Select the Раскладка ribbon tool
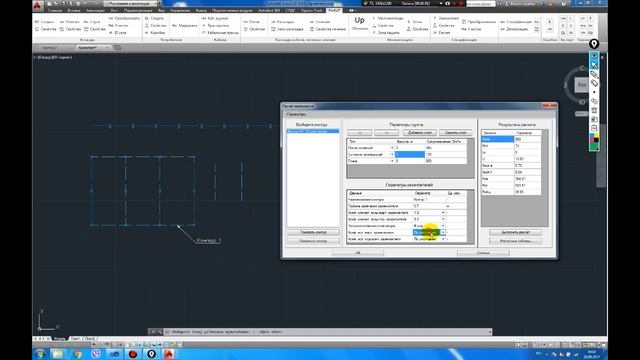The width and height of the screenshot is (640, 360). click(x=282, y=22)
